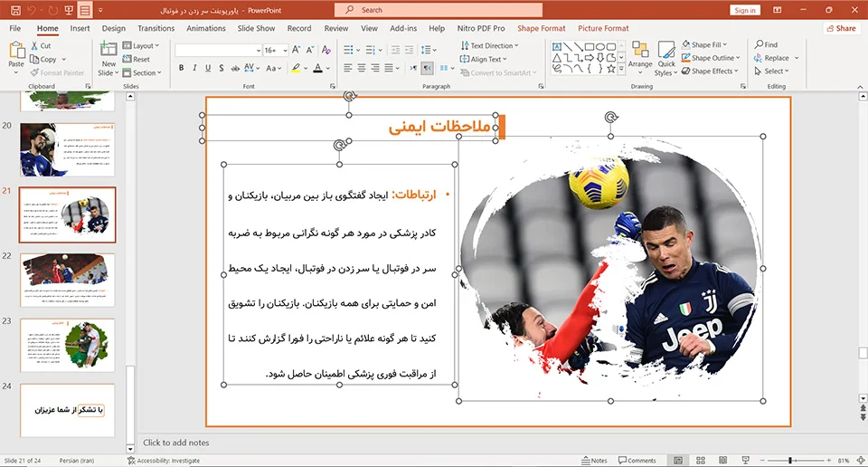This screenshot has height=467, width=868.
Task: Click the Numbering list icon
Action: point(371,50)
